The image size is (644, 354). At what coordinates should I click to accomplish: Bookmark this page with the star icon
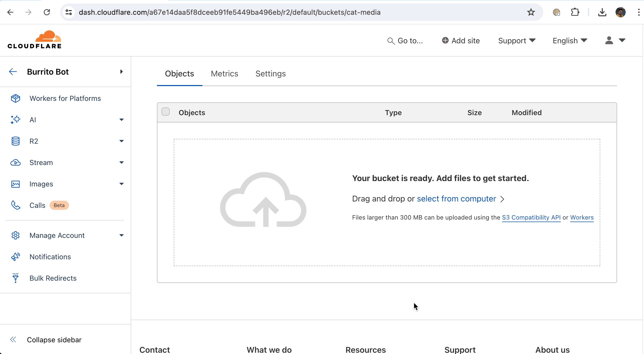(x=531, y=12)
